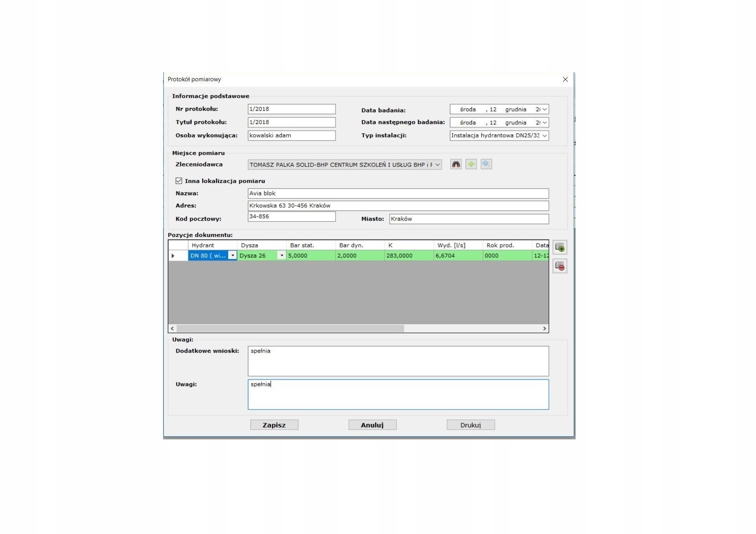Open the Dysza cell dropdown arrow
The width and height of the screenshot is (756, 534).
282,256
